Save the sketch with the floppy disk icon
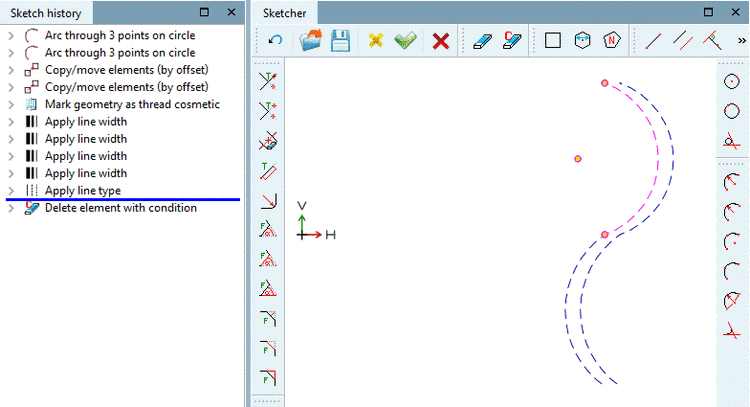The image size is (750, 407). click(x=340, y=40)
